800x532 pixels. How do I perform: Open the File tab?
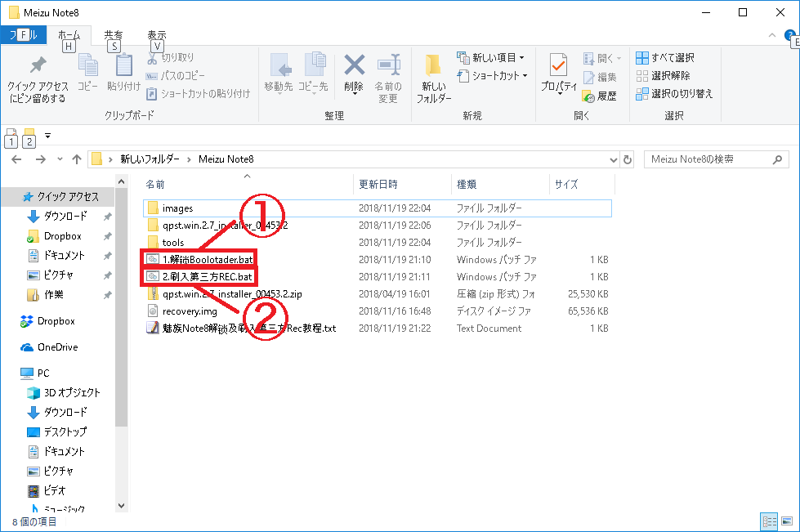tap(24, 34)
